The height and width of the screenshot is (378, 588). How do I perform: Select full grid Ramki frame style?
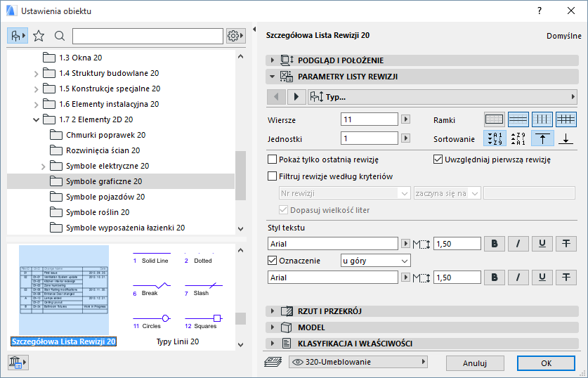[x=566, y=119]
